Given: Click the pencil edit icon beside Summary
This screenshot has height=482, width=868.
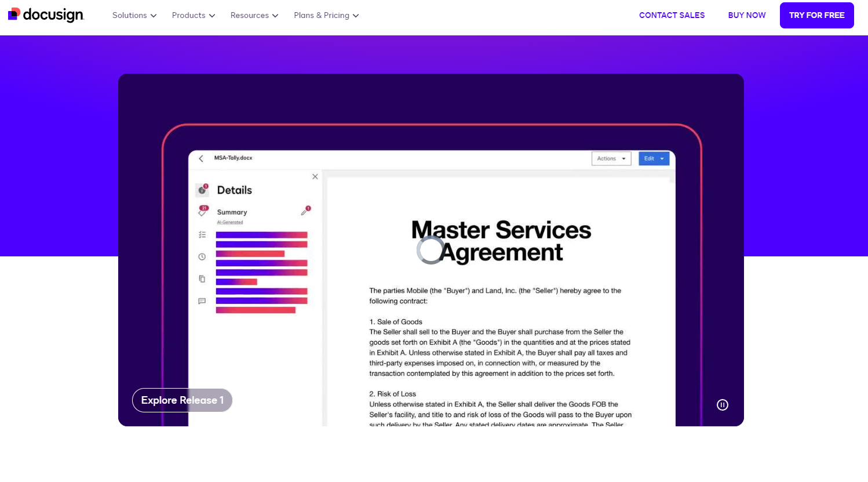Looking at the screenshot, I should 305,212.
